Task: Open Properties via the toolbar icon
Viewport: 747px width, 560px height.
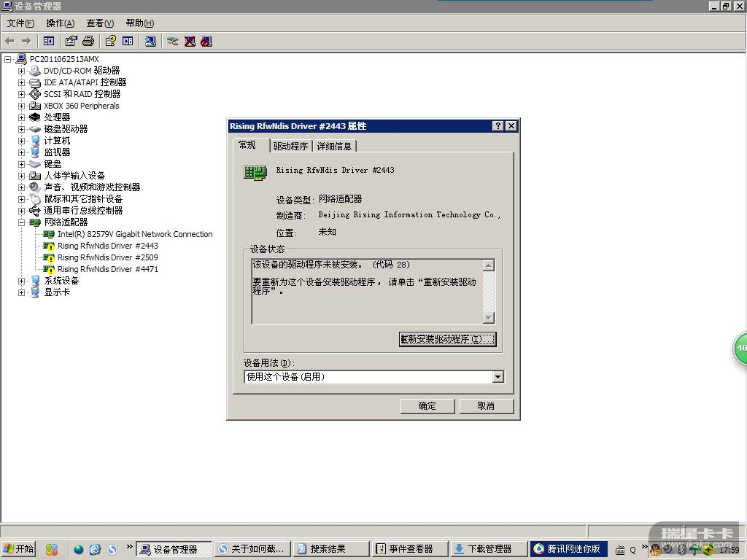Action: (x=71, y=42)
